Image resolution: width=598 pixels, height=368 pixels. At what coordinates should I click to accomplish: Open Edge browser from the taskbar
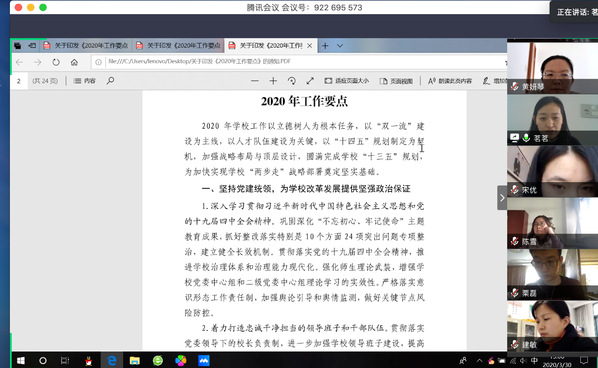112,360
